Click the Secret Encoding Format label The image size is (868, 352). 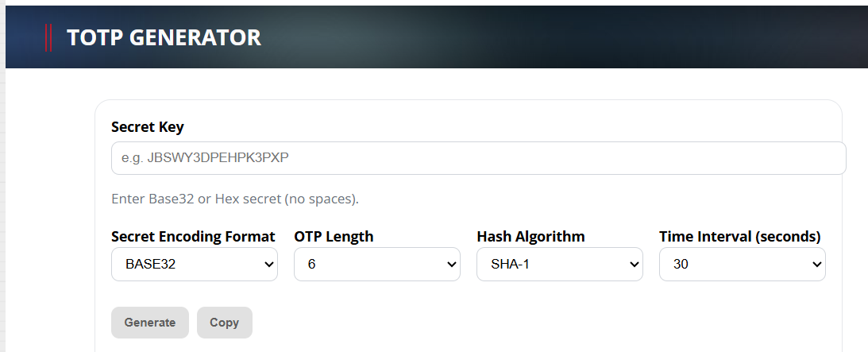(193, 236)
